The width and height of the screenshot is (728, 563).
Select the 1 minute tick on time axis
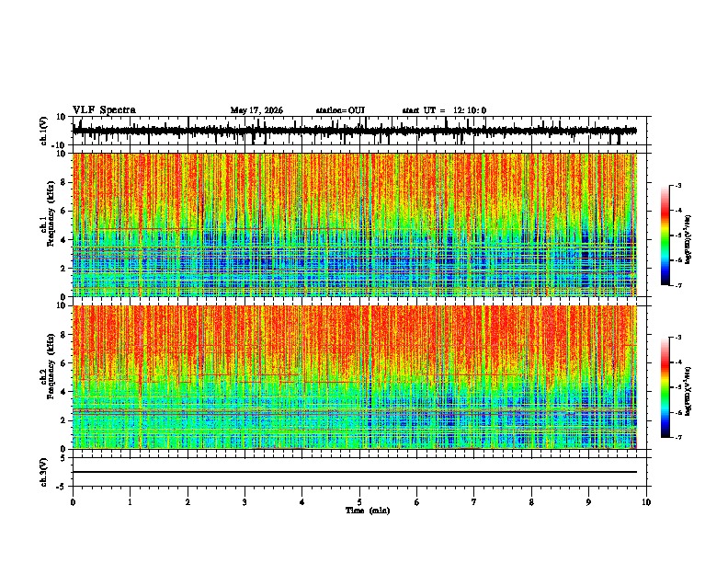[130, 502]
